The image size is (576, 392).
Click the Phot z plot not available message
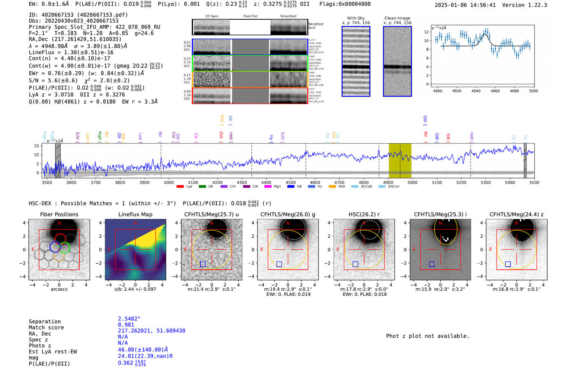coord(427,336)
